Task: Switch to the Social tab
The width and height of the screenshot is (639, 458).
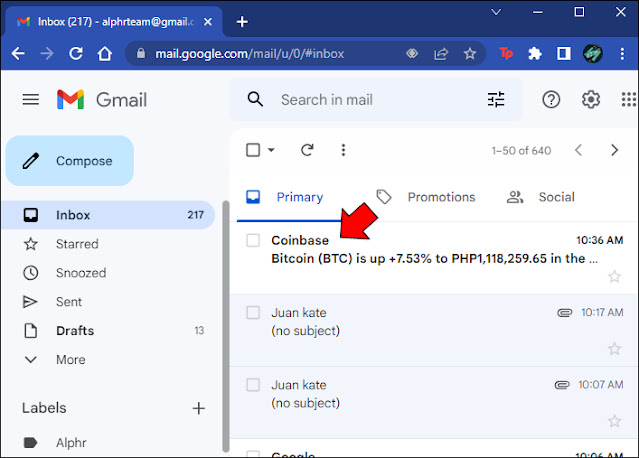Action: 540,197
